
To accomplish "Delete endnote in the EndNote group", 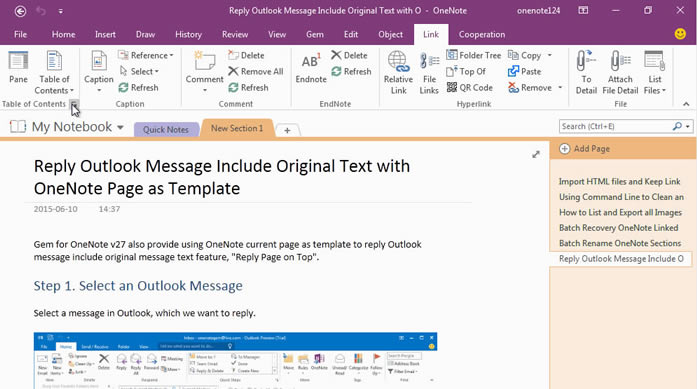I will pyautogui.click(x=349, y=55).
